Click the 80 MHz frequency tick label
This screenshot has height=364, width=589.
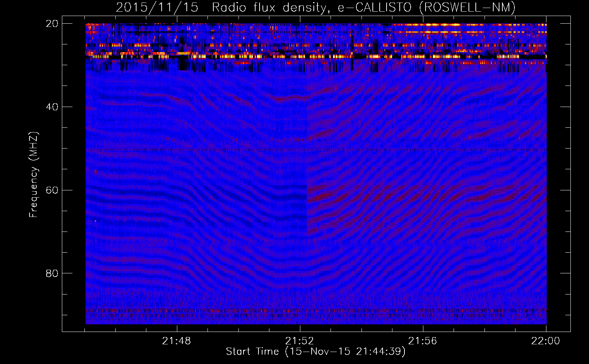(x=52, y=273)
